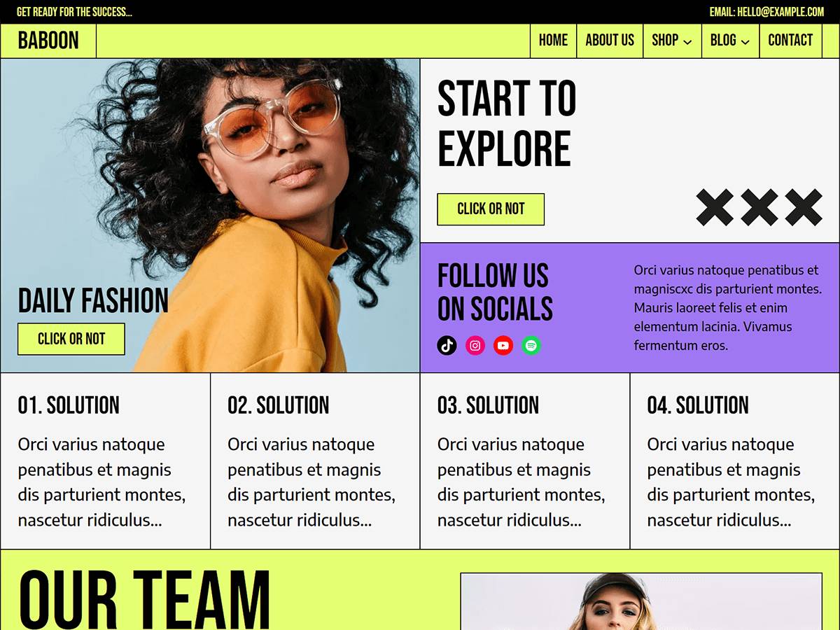
Task: Open the TikTok social icon
Action: (447, 345)
